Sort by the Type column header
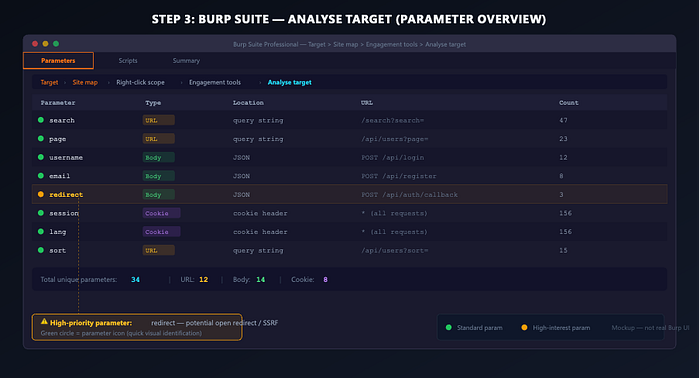The width and height of the screenshot is (700, 378). point(153,103)
